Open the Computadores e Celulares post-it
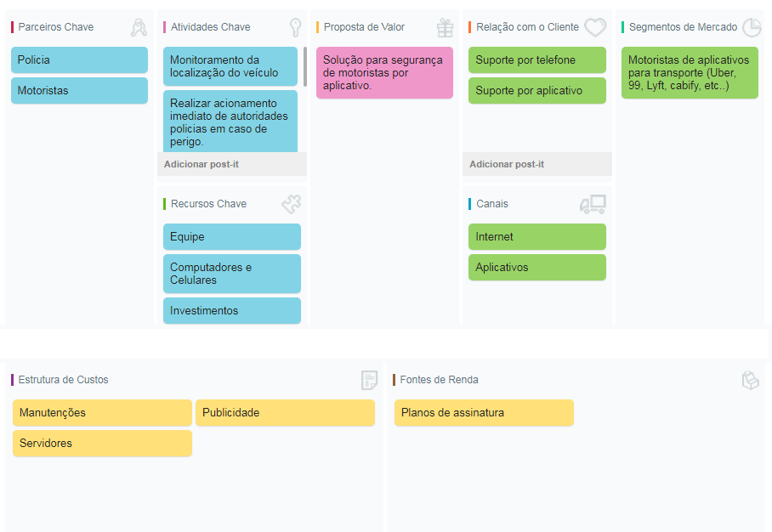 [231, 274]
